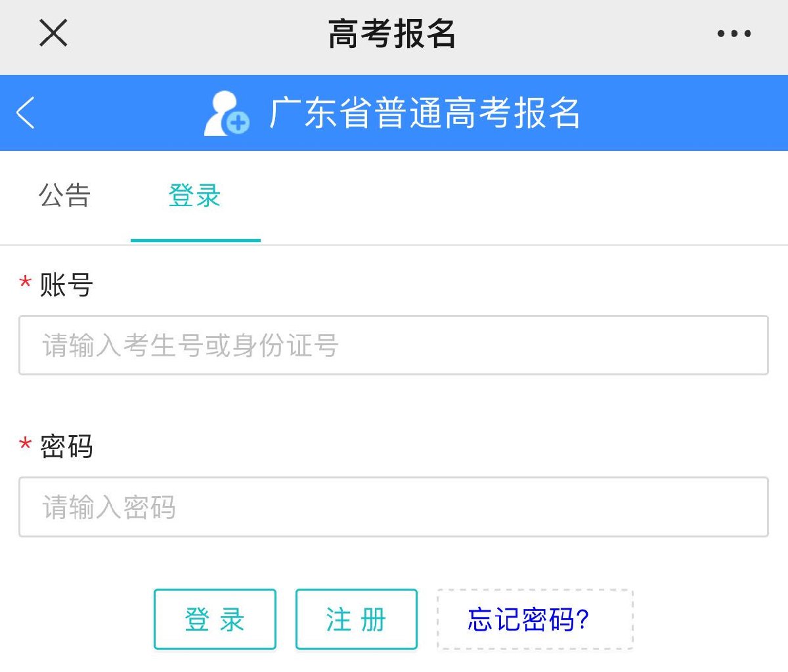788x672 pixels.
Task: Click the round plus badge on the user icon
Action: pyautogui.click(x=238, y=122)
